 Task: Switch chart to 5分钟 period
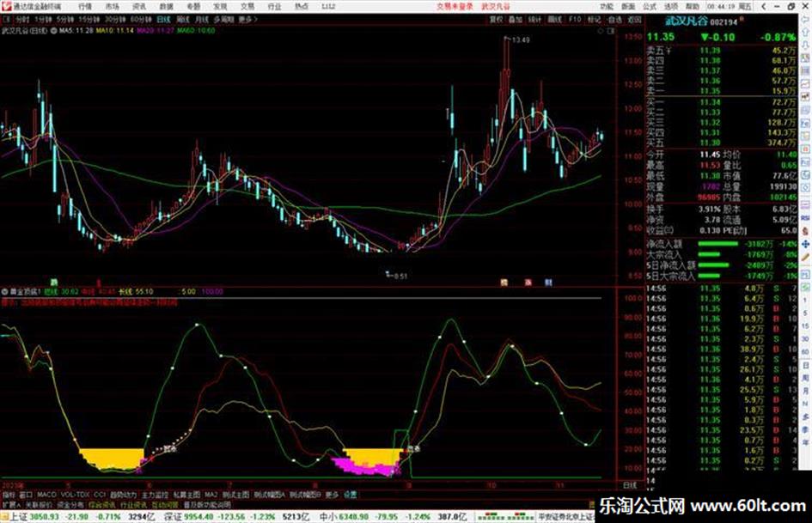click(64, 19)
